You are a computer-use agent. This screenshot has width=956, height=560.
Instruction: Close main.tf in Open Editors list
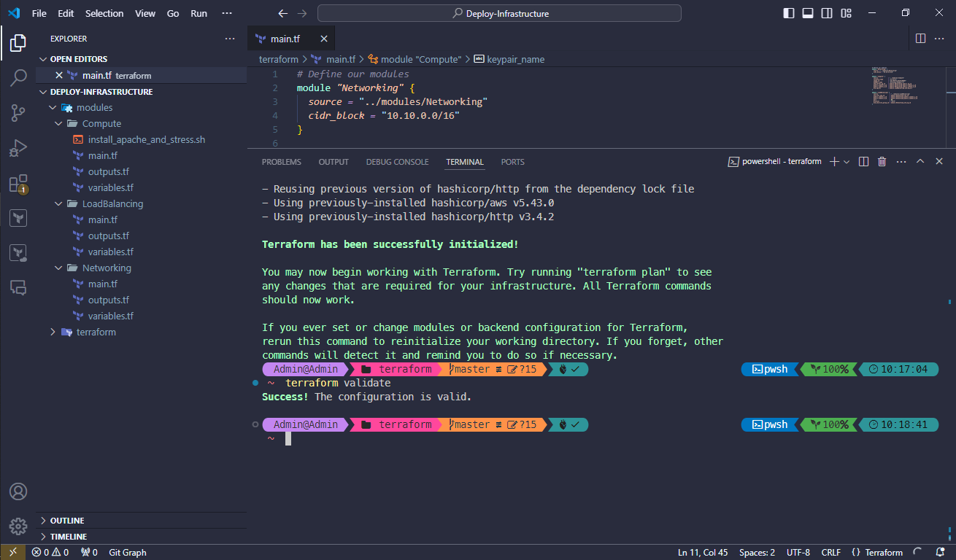pyautogui.click(x=59, y=75)
